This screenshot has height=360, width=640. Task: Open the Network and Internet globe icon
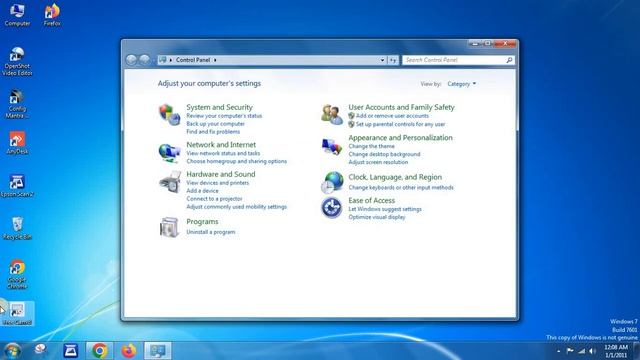click(x=169, y=153)
